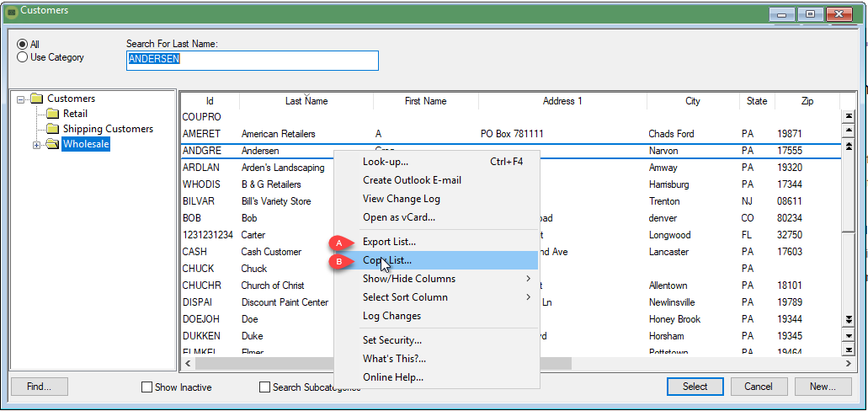This screenshot has width=868, height=411.
Task: Click the Shipping Customers folder icon
Action: click(53, 129)
